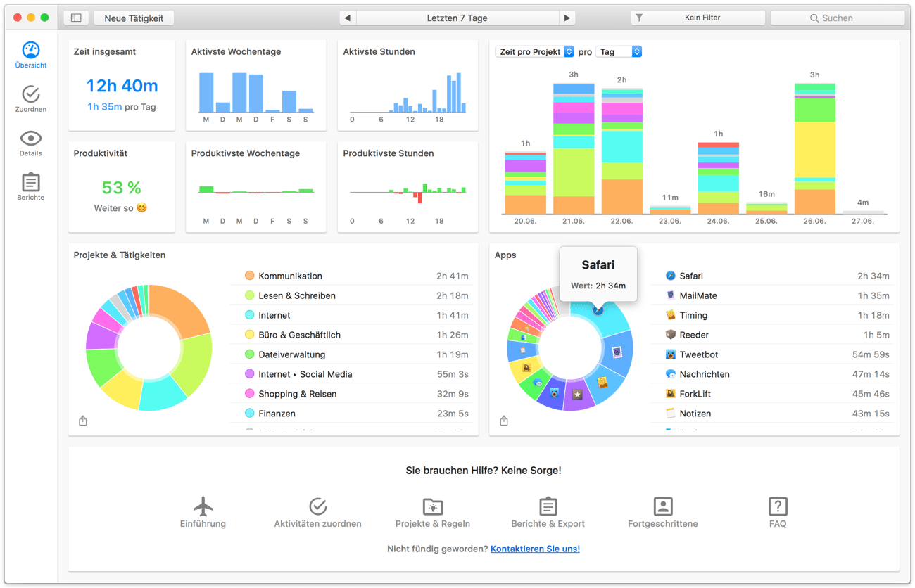This screenshot has width=915, height=588.
Task: Open Einführung airplane help icon
Action: tap(203, 506)
